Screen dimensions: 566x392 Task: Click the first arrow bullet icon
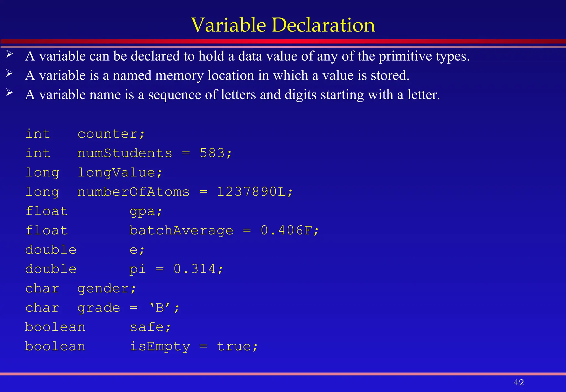tap(9, 54)
